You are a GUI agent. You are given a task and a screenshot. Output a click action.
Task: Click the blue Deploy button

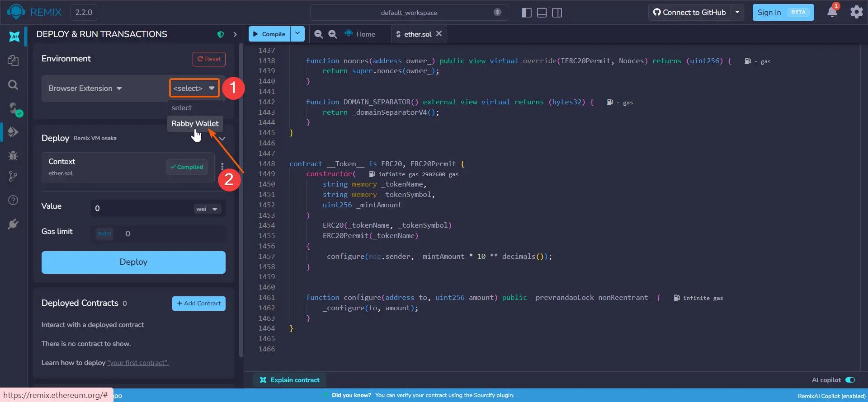coord(133,262)
